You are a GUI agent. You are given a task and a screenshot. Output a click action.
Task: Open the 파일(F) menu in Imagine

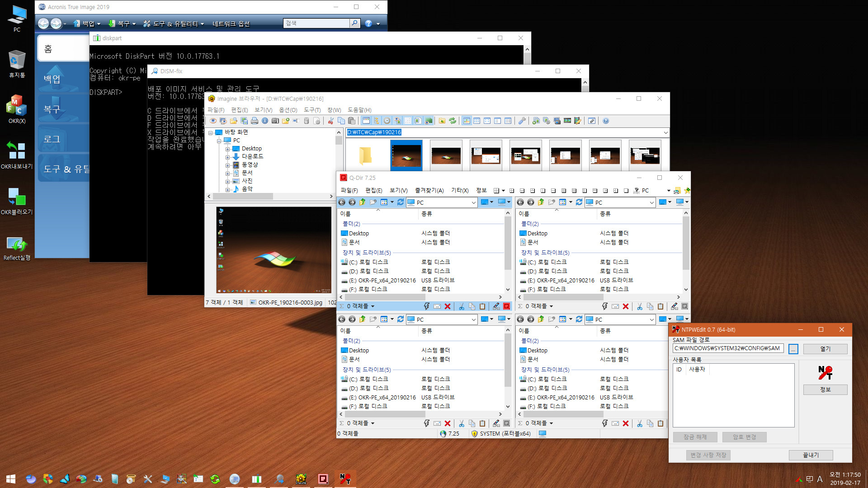pos(216,110)
